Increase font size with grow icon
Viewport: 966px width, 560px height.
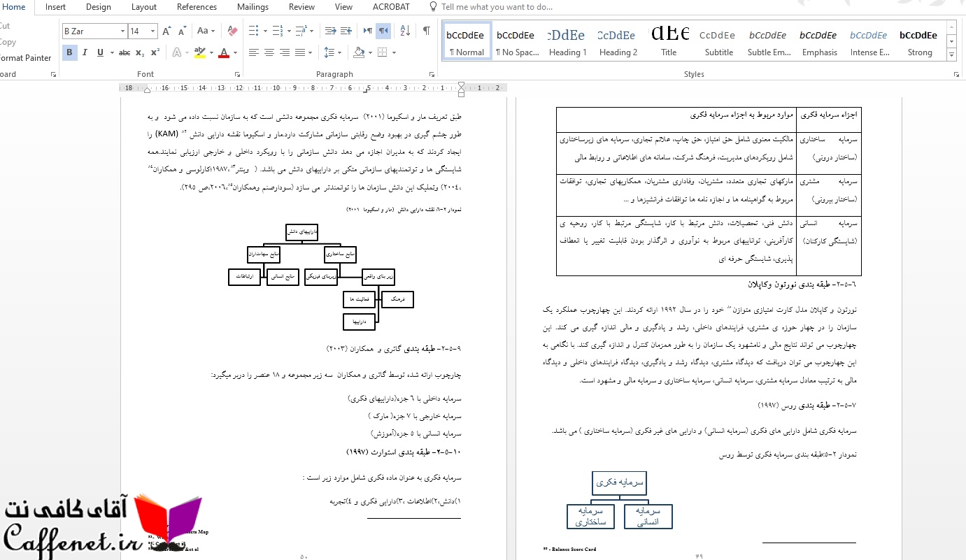click(x=166, y=31)
